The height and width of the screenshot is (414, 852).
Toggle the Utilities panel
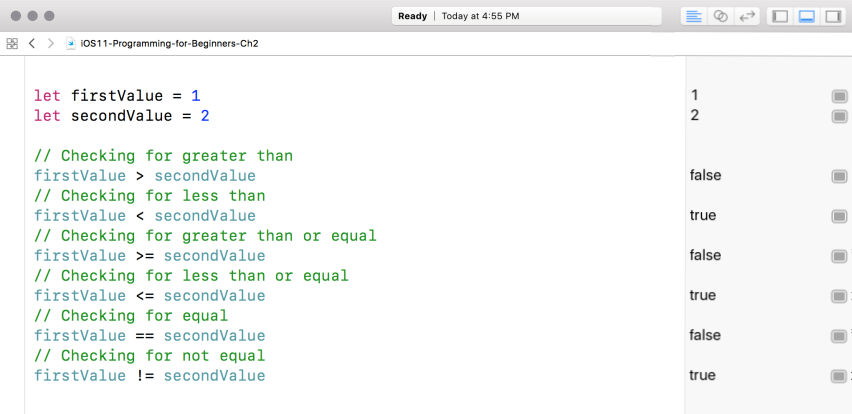pos(833,16)
